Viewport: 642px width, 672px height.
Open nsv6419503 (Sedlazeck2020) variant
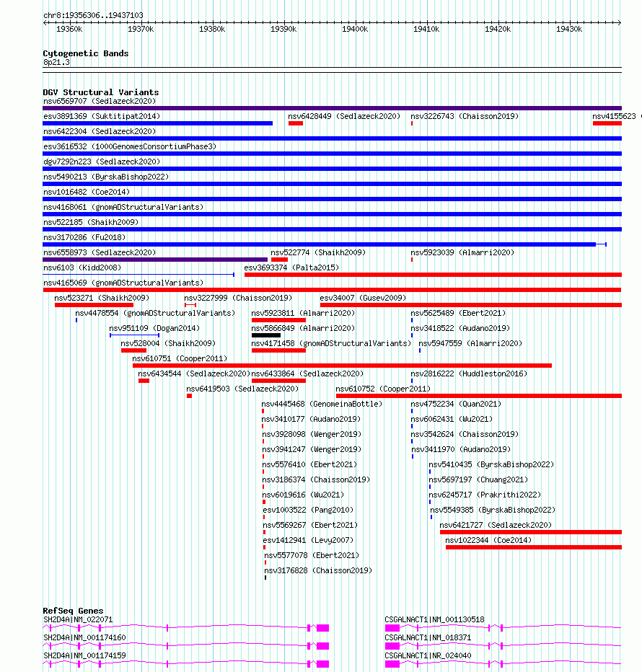pyautogui.click(x=242, y=389)
